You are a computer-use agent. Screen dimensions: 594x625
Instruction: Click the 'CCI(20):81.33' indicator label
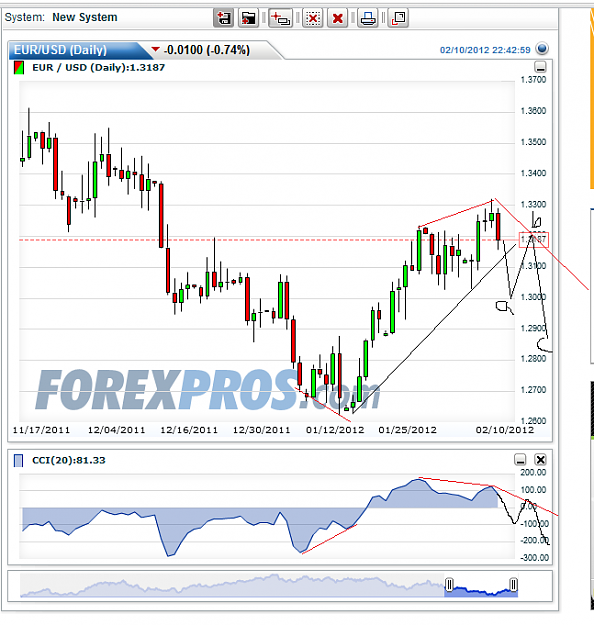[x=69, y=460]
